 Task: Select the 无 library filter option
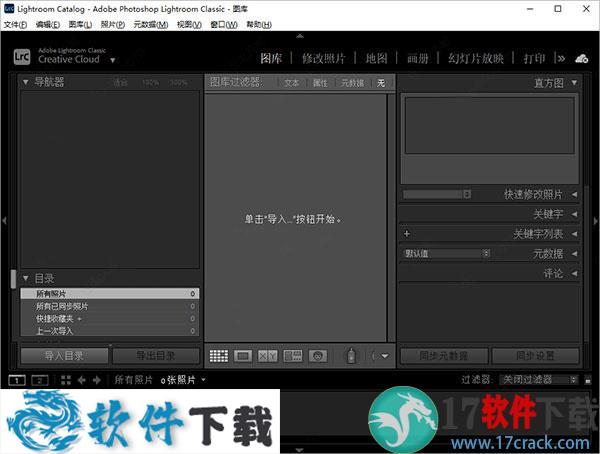coord(380,83)
